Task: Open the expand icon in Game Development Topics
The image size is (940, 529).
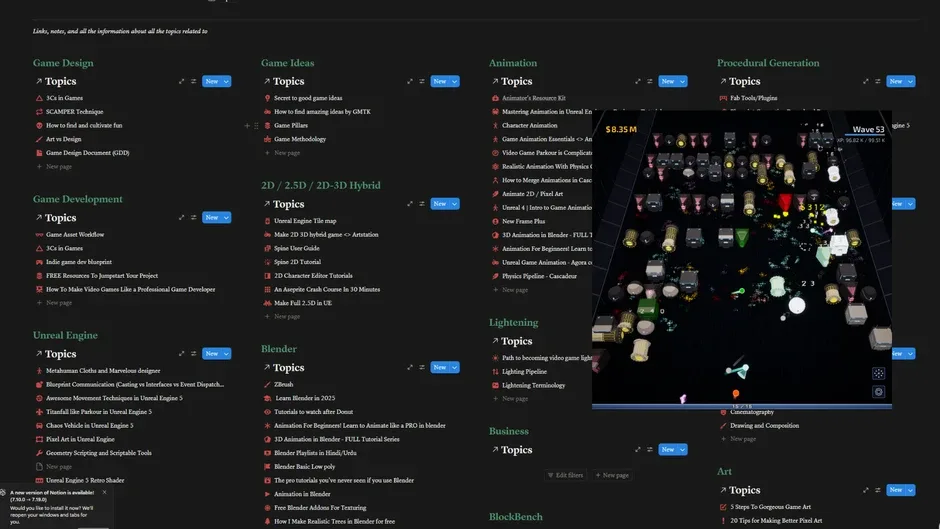Action: click(181, 218)
